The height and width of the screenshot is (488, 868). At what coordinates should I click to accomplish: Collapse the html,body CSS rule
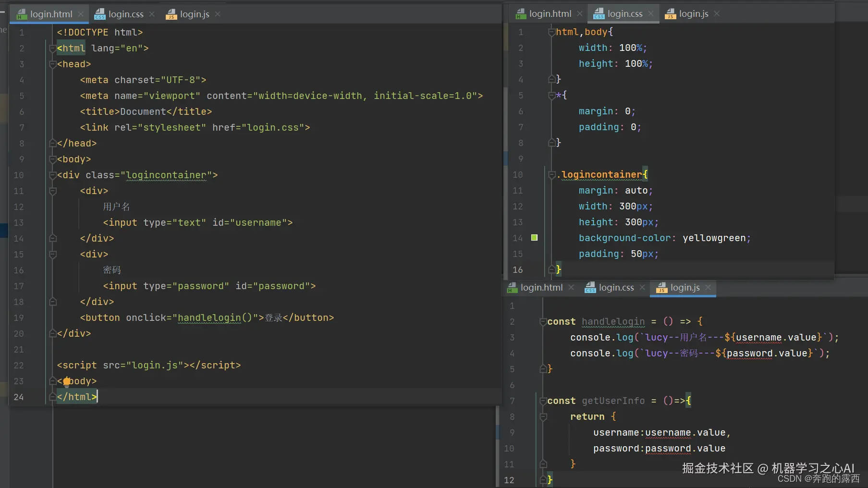point(552,32)
